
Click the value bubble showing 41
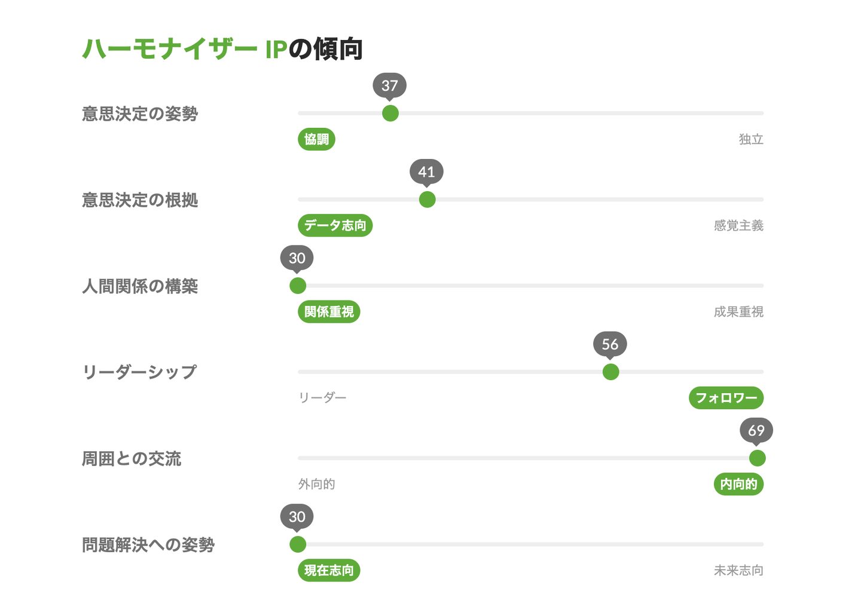point(426,172)
